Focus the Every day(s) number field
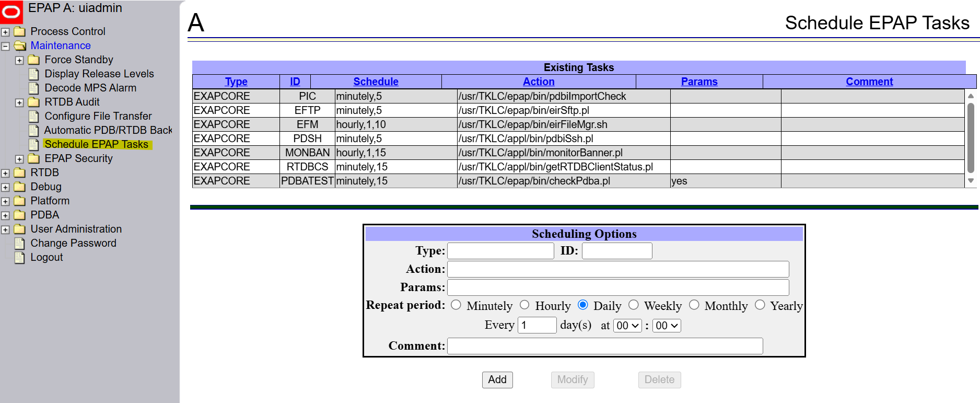The height and width of the screenshot is (403, 980). [537, 325]
